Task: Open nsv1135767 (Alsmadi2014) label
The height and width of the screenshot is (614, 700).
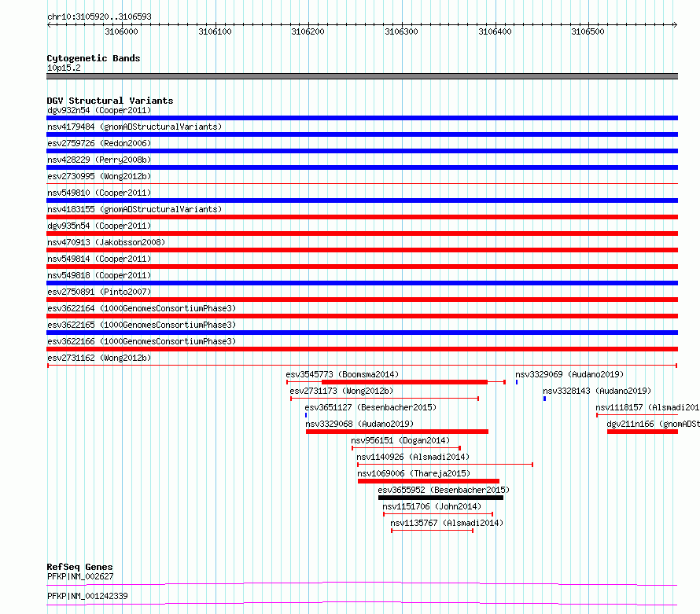Action: [447, 523]
